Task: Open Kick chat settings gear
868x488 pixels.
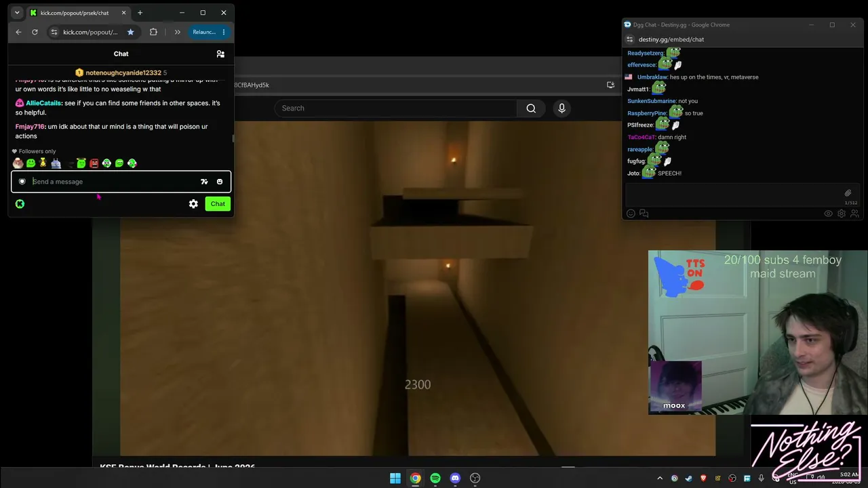Action: pyautogui.click(x=193, y=203)
